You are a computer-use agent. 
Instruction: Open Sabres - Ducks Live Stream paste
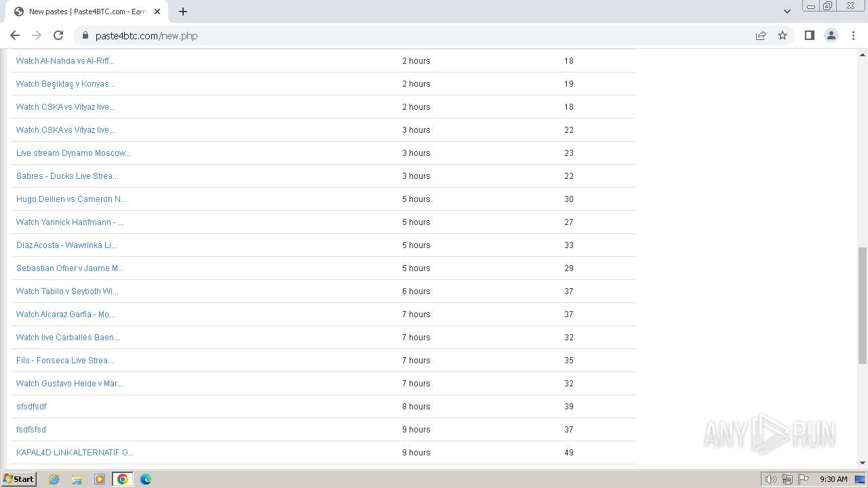(67, 176)
